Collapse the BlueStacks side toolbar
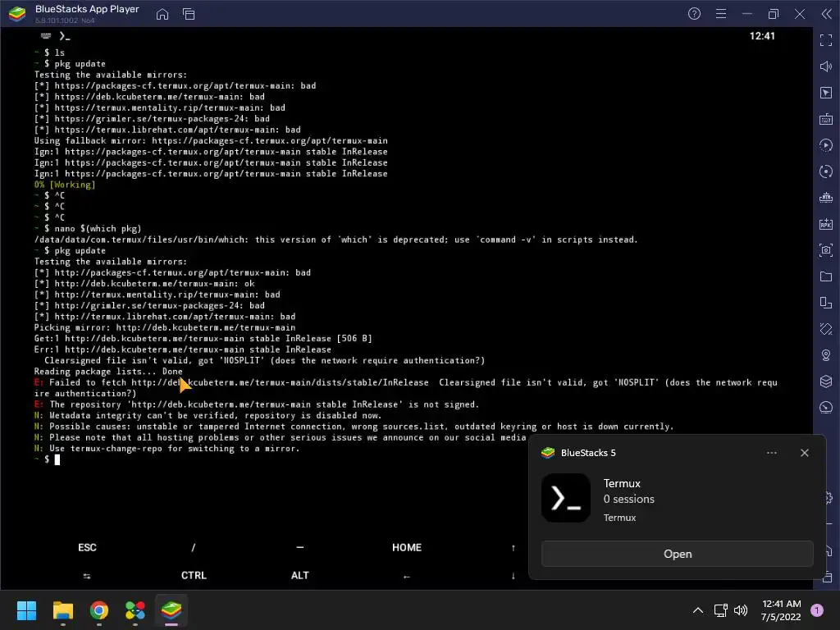Screen dimensions: 840x630 click(x=827, y=14)
